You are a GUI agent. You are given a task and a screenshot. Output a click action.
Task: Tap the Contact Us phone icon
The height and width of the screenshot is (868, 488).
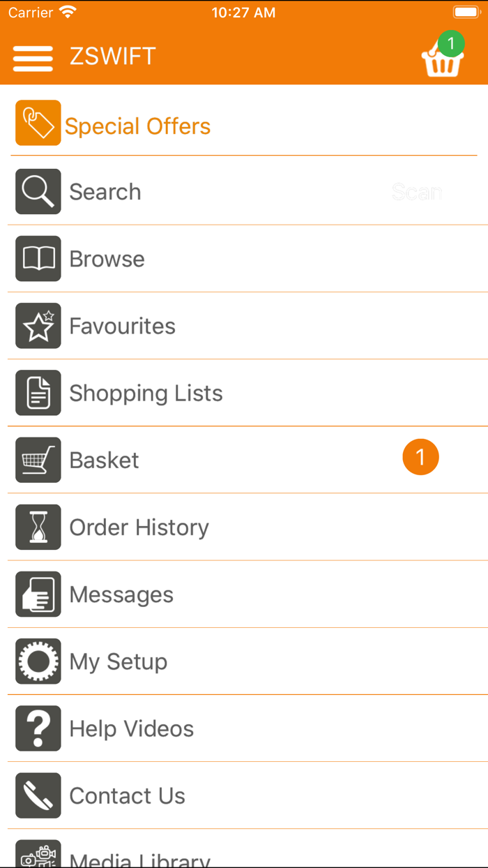[38, 795]
